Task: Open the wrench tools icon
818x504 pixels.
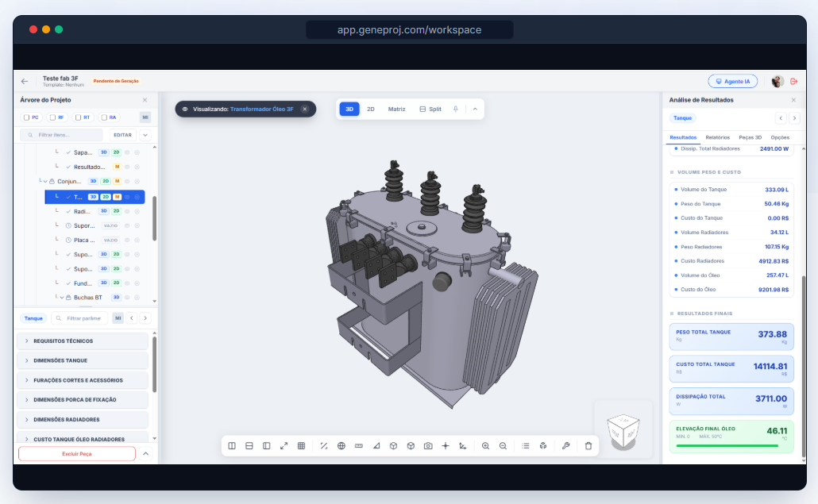Action: coord(565,445)
